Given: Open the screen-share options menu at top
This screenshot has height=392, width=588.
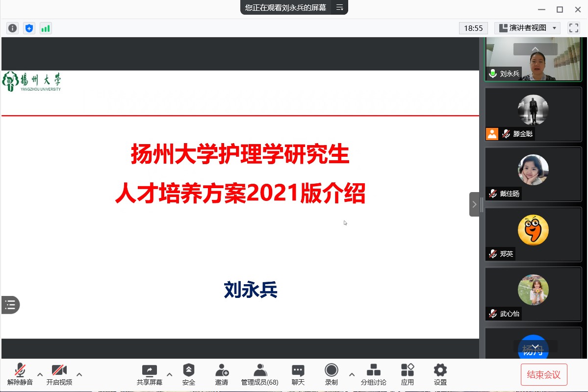Looking at the screenshot, I should (339, 7).
